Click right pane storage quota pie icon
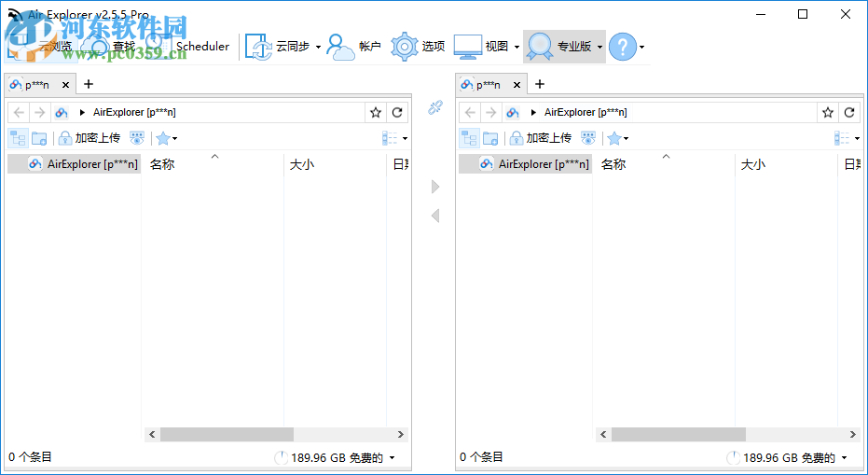 point(733,458)
